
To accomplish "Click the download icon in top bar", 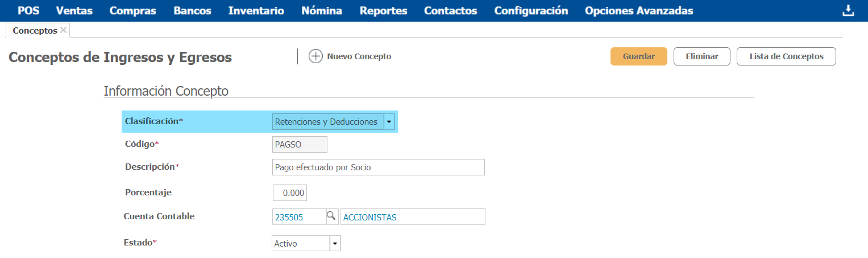I will (x=848, y=11).
